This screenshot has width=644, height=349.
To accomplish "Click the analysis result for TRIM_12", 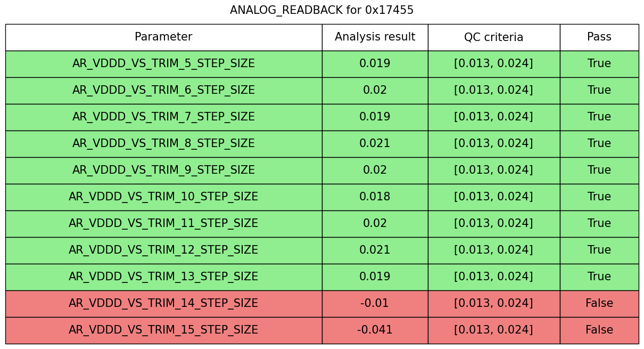I will [375, 250].
